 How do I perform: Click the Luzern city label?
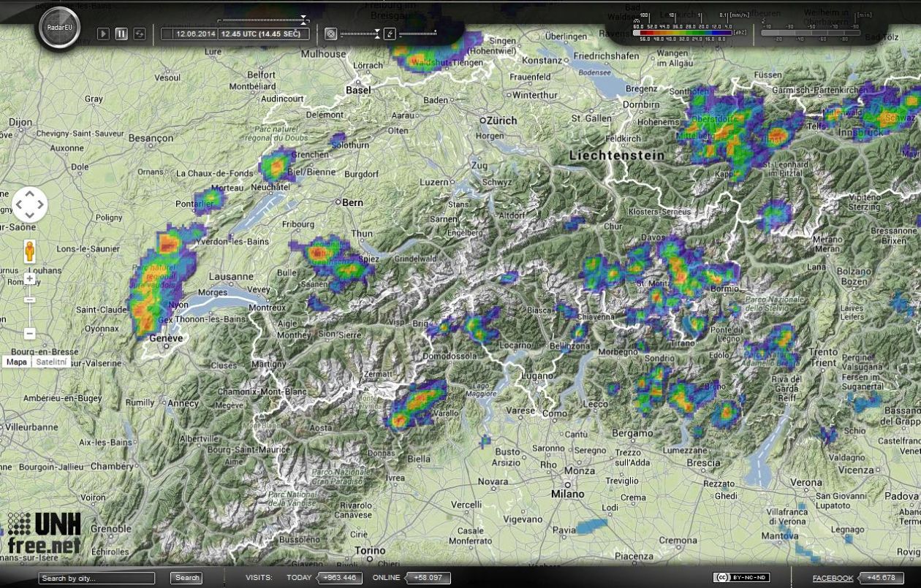pos(433,182)
